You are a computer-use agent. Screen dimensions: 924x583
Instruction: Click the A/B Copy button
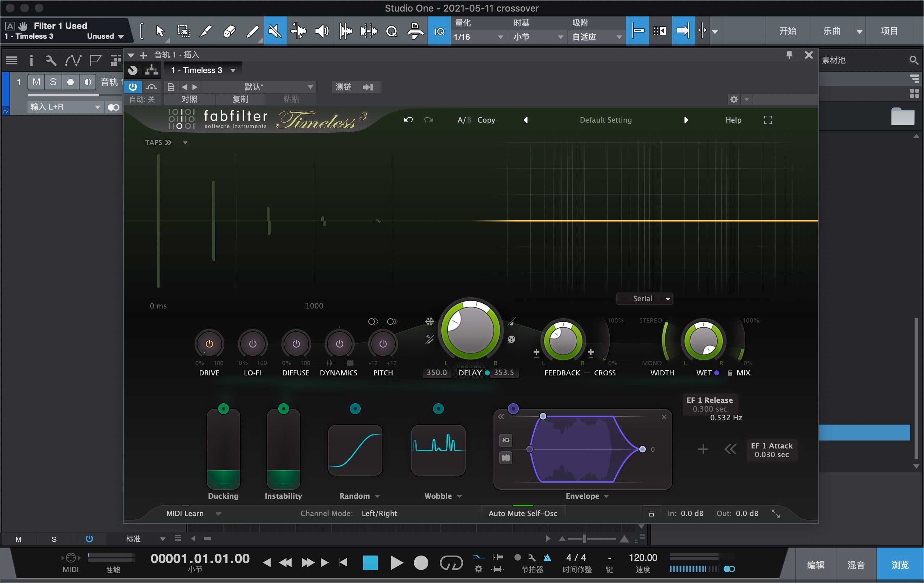[x=476, y=120]
